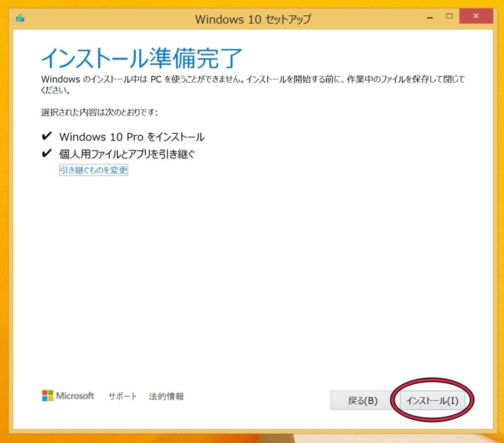The width and height of the screenshot is (504, 443).
Task: Click the setup app icon in title bar
Action: (x=20, y=18)
